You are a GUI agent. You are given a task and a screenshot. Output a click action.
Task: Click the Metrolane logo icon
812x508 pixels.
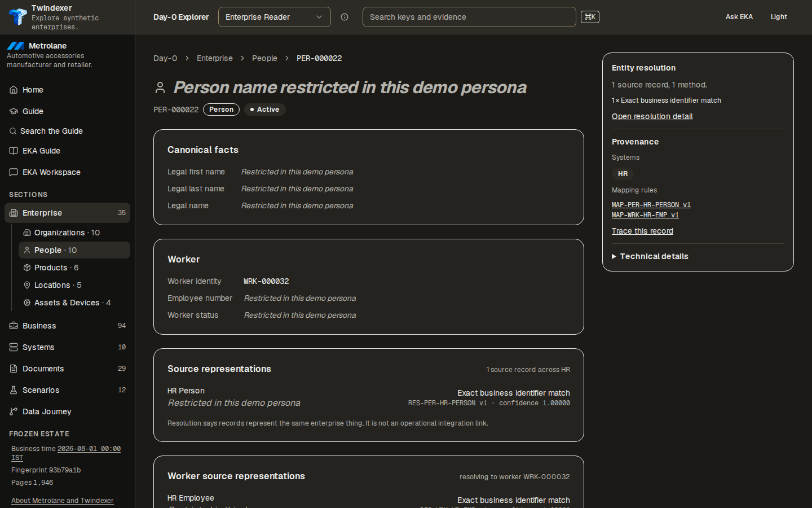click(x=16, y=46)
